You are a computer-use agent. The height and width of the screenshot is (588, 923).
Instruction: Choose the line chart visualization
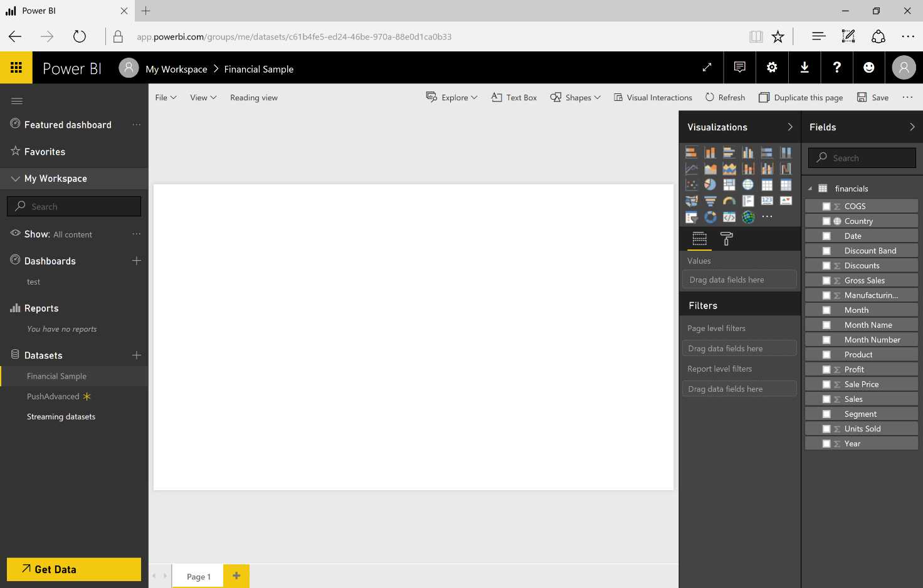click(x=691, y=168)
